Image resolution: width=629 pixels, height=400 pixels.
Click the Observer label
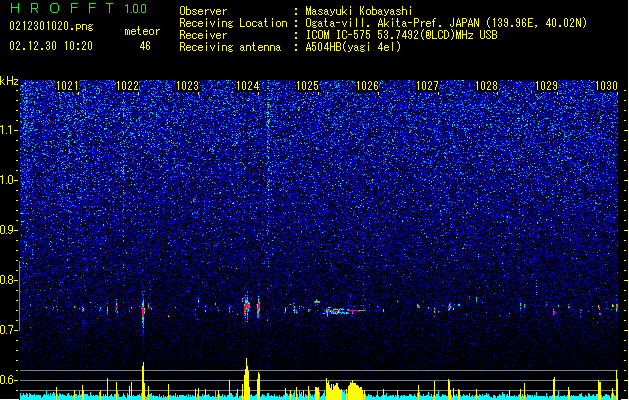pos(203,11)
